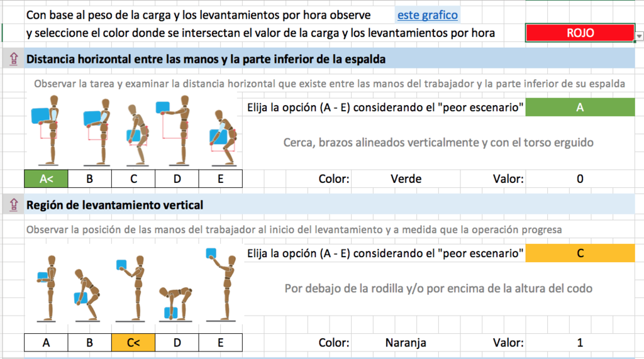Click the highlighted A< option cell

point(46,179)
